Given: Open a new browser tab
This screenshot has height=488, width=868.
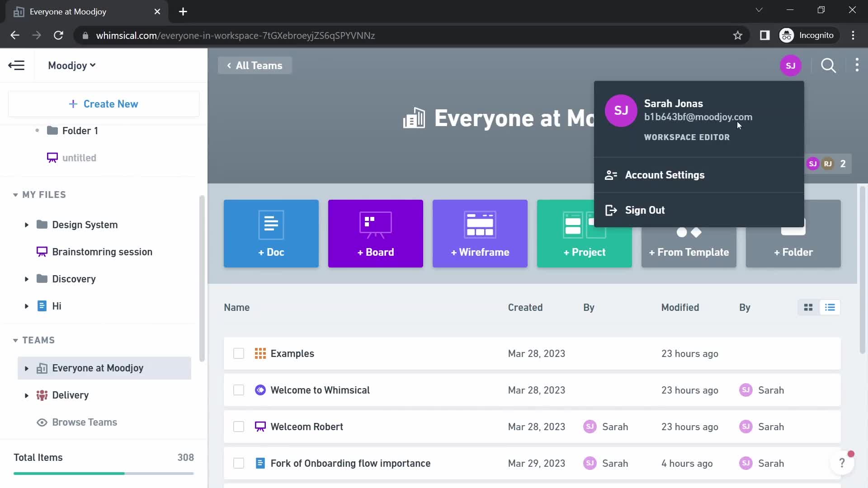Looking at the screenshot, I should click(183, 12).
